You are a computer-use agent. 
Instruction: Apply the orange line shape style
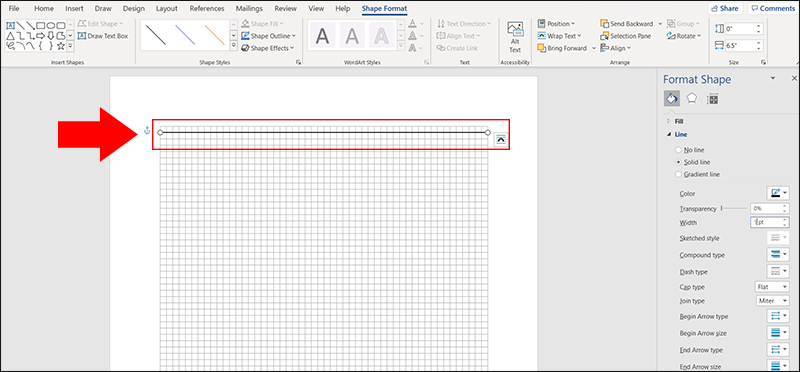(215, 35)
